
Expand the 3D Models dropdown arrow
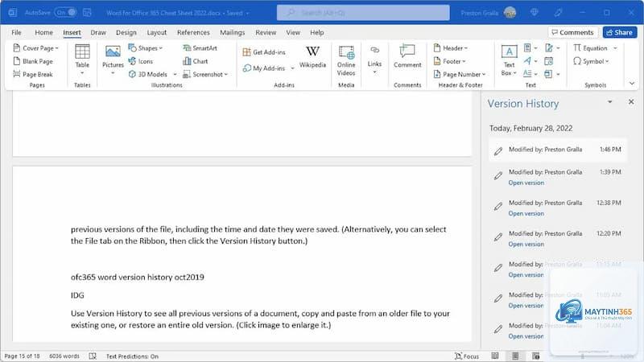175,74
